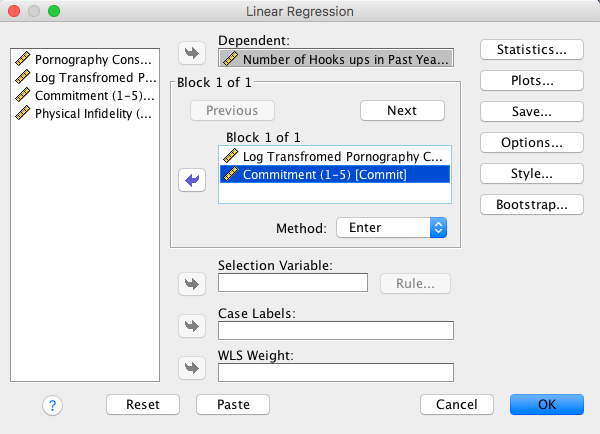Click the WLS Weight input box

coord(335,373)
